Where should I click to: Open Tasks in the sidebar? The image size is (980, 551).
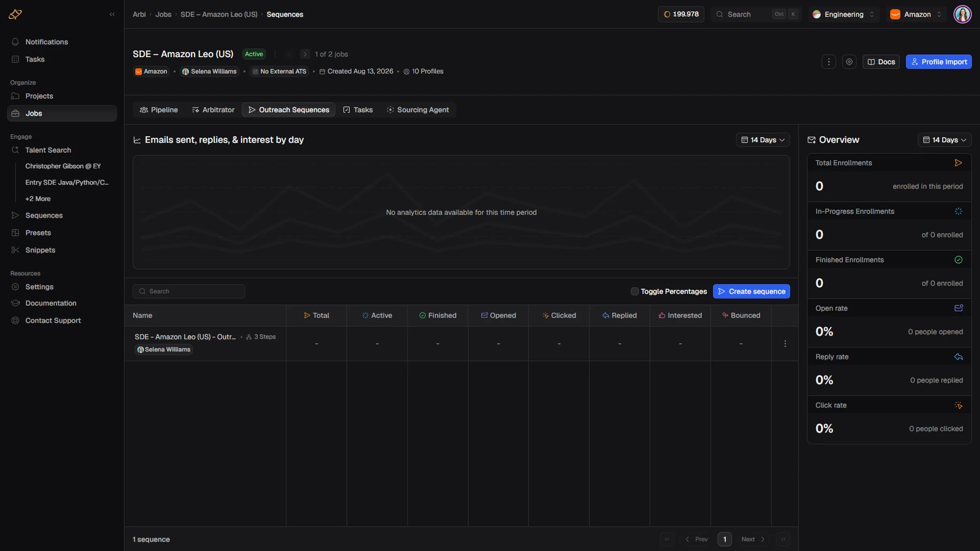tap(62, 59)
